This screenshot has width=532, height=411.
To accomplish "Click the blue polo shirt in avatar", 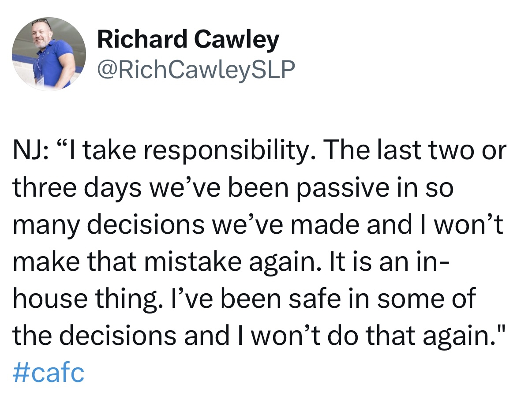I will (x=52, y=65).
